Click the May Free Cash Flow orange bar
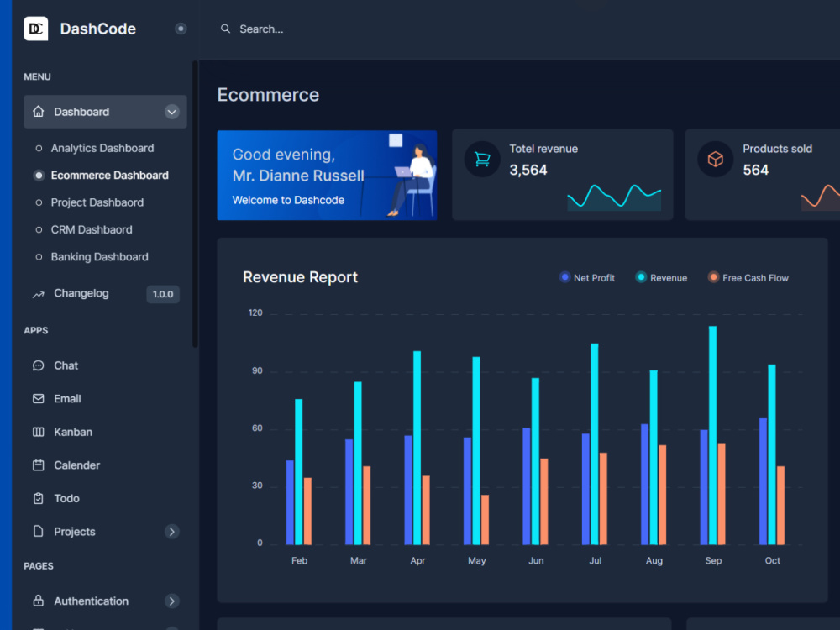The width and height of the screenshot is (840, 630). [485, 520]
